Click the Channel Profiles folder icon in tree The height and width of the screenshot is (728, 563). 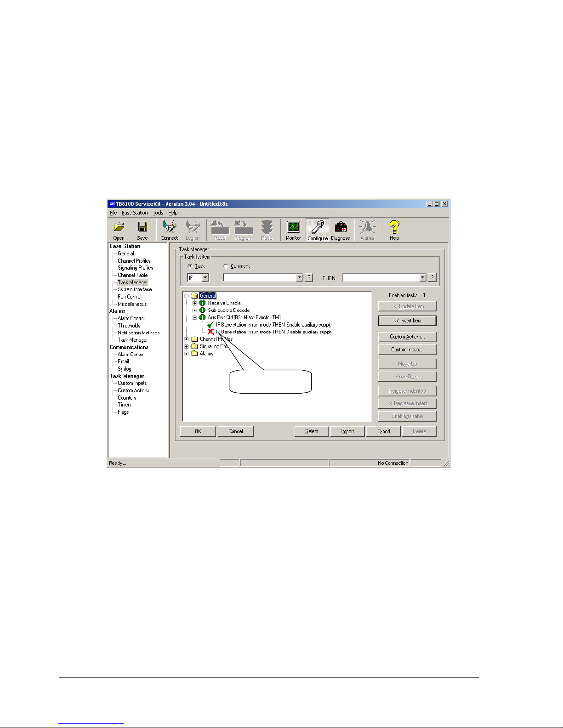[x=194, y=339]
